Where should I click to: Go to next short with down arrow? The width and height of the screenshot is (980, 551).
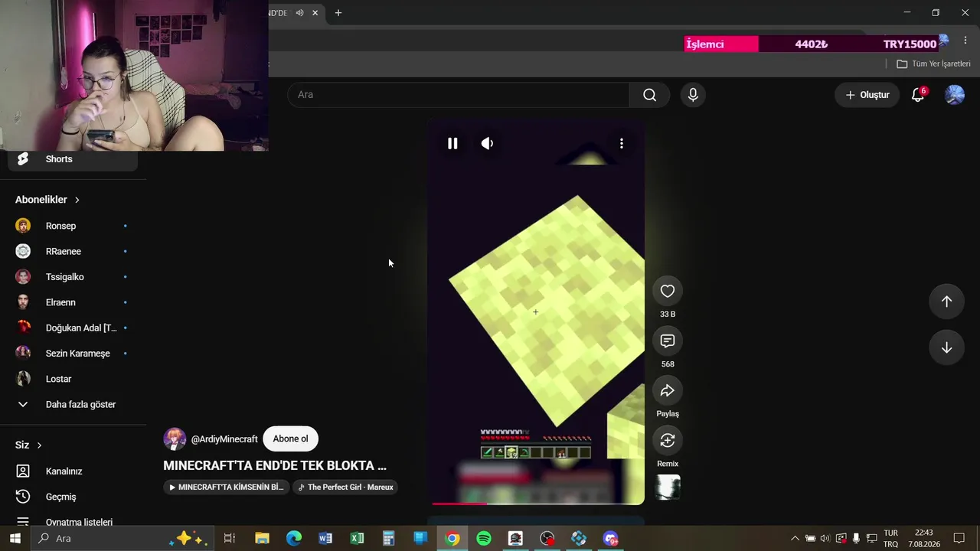coord(946,347)
